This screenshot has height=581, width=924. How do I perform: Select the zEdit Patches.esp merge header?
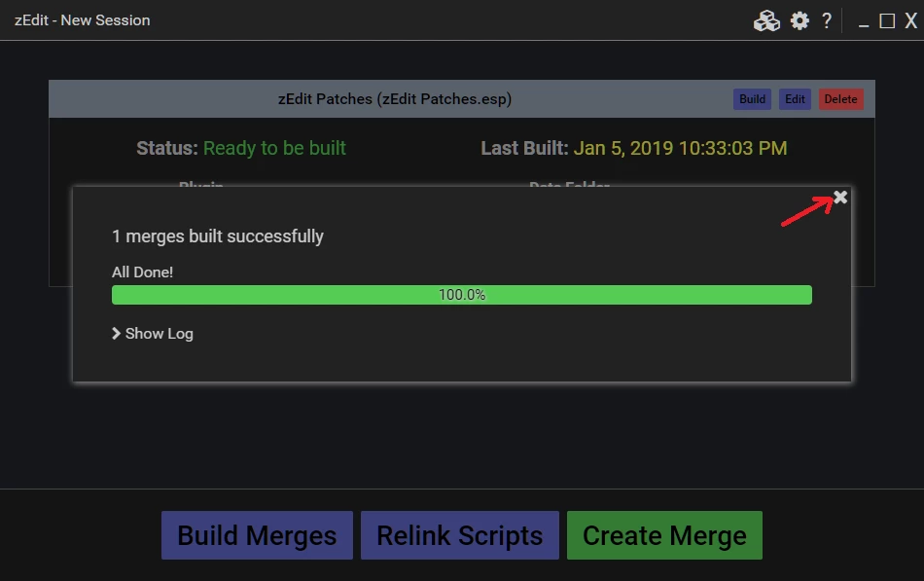click(x=394, y=99)
